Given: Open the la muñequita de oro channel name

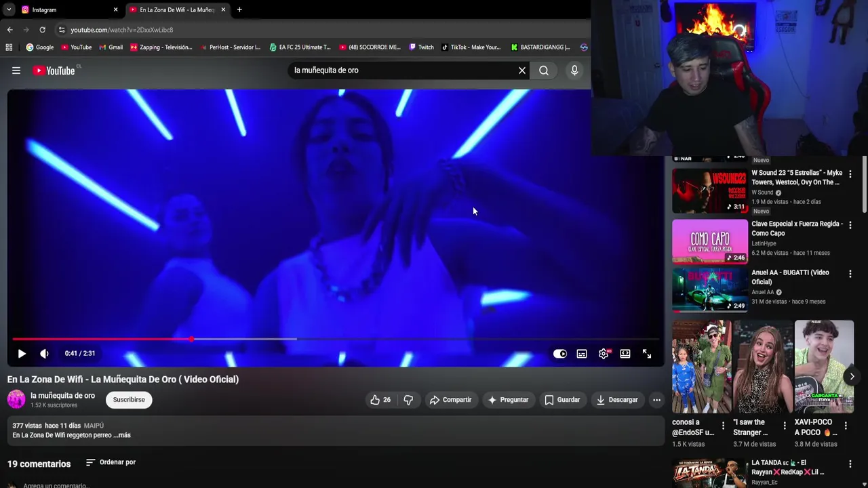Looking at the screenshot, I should (x=62, y=396).
